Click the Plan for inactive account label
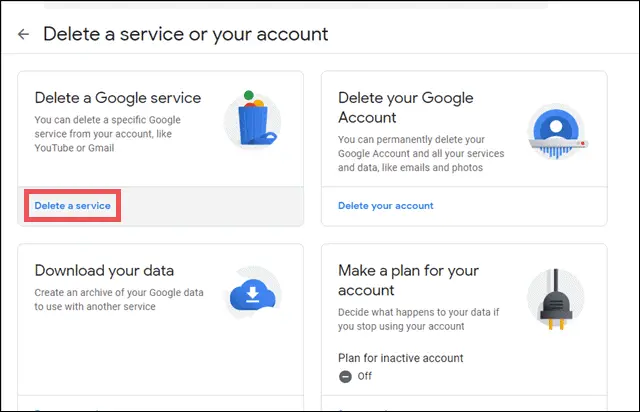This screenshot has width=640, height=412. point(400,358)
